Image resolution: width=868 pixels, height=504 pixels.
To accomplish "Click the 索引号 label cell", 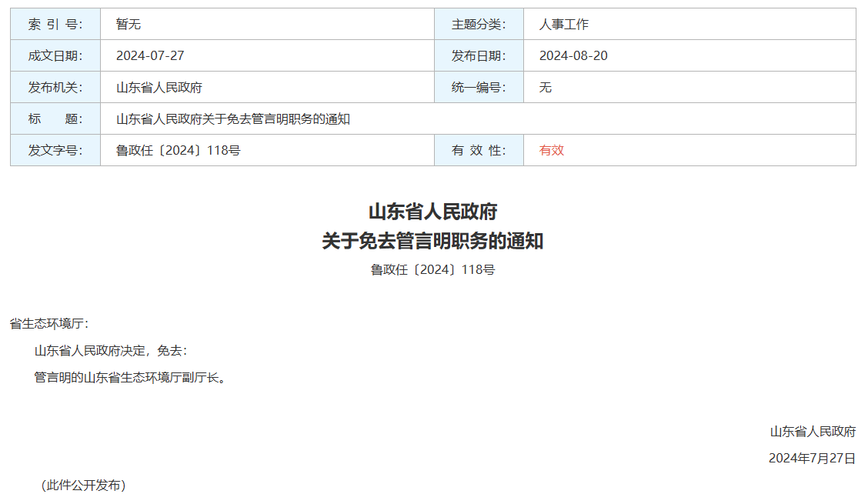I will click(x=55, y=23).
